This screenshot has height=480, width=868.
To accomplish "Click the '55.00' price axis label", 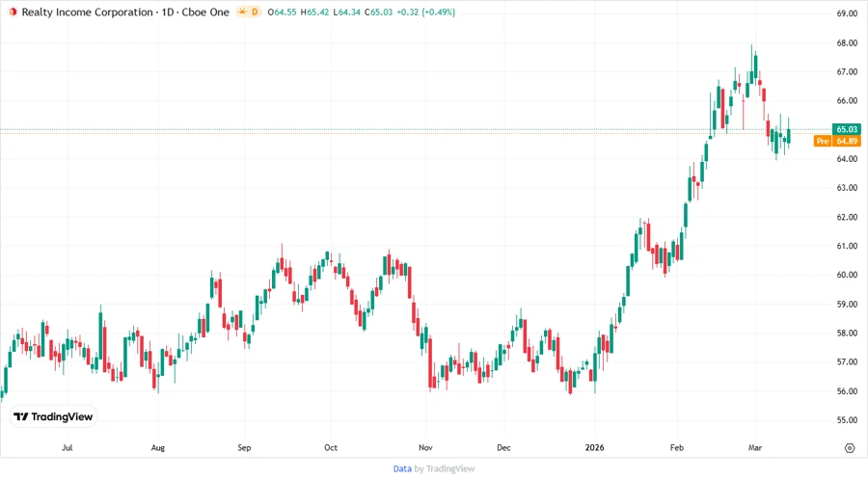I will click(847, 419).
